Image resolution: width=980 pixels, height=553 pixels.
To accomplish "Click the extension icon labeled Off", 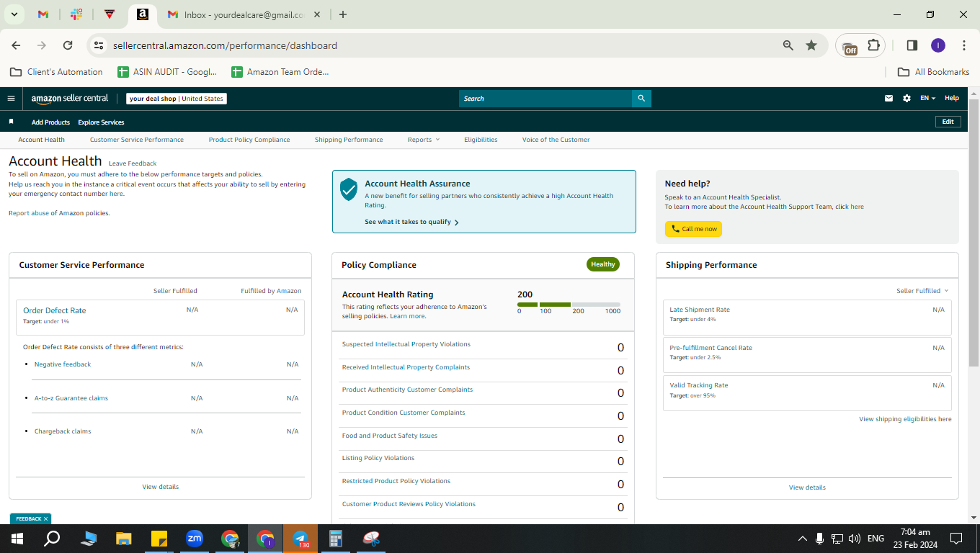I will coord(850,47).
